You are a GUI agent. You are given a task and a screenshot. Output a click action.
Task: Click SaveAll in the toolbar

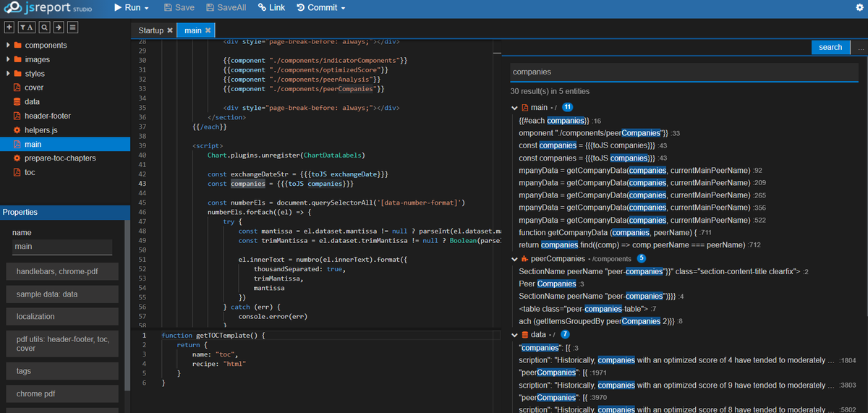tap(226, 8)
